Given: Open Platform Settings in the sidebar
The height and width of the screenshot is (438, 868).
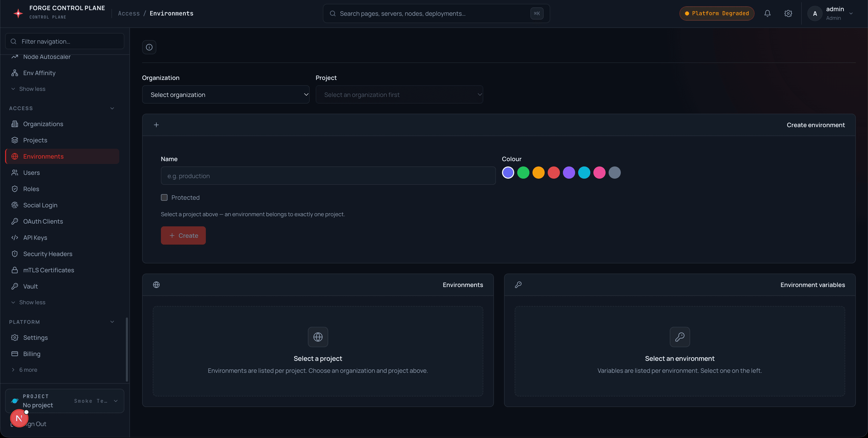Looking at the screenshot, I should pyautogui.click(x=62, y=338).
